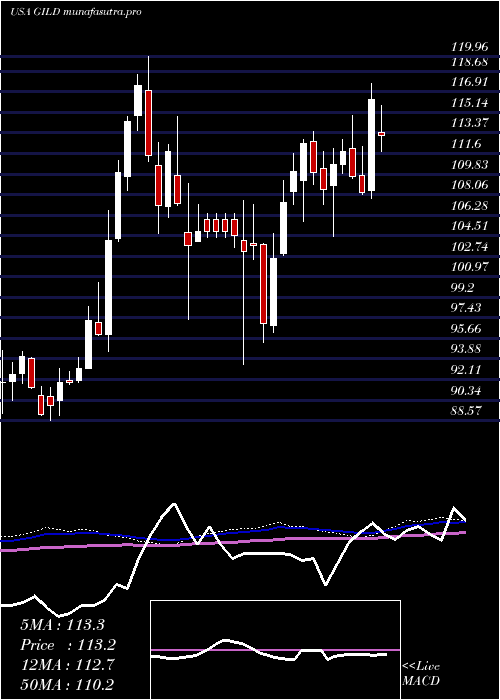
Task: Select the 95.66 price level label
Action: point(466,329)
